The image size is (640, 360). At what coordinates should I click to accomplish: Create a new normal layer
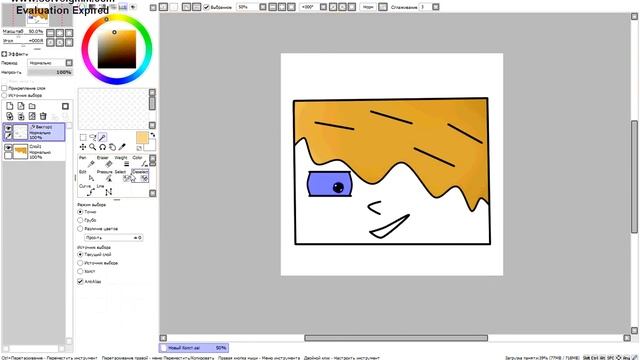[9, 106]
